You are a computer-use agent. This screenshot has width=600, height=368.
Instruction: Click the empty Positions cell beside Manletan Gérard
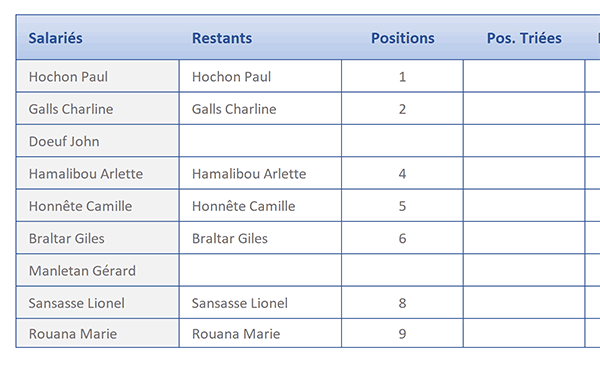coord(402,270)
